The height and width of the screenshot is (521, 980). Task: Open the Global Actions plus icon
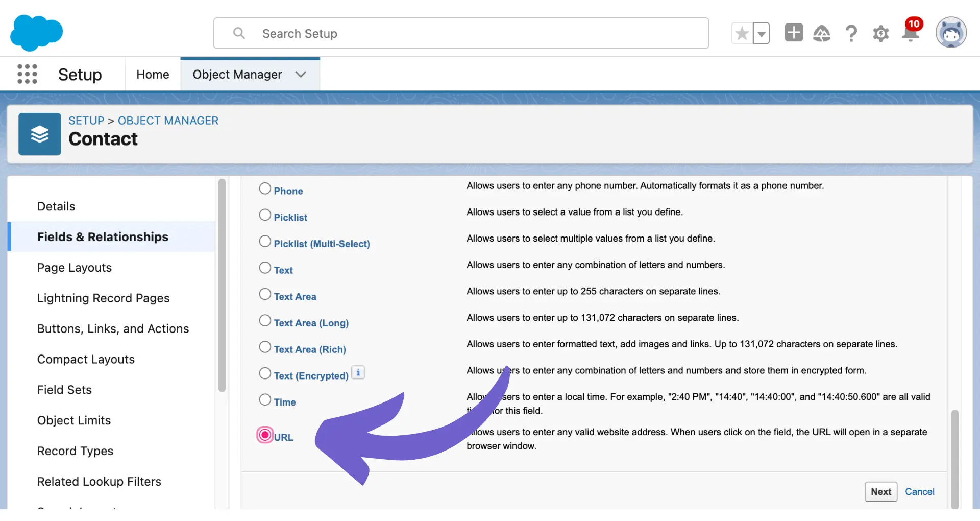click(794, 33)
